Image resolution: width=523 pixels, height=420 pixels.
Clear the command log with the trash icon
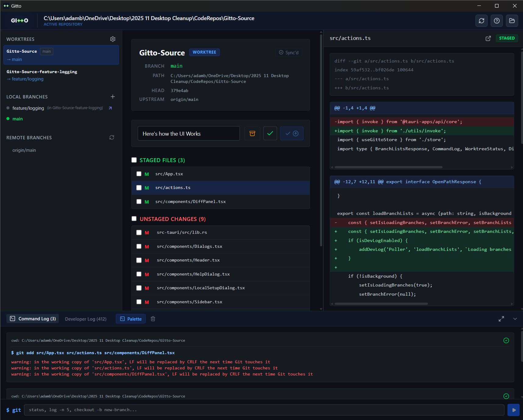(153, 319)
